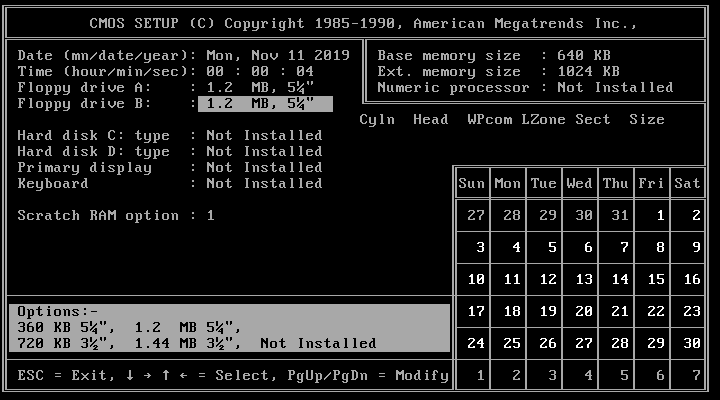The width and height of the screenshot is (720, 400).
Task: Click the Sat column header in calendar
Action: point(687,184)
